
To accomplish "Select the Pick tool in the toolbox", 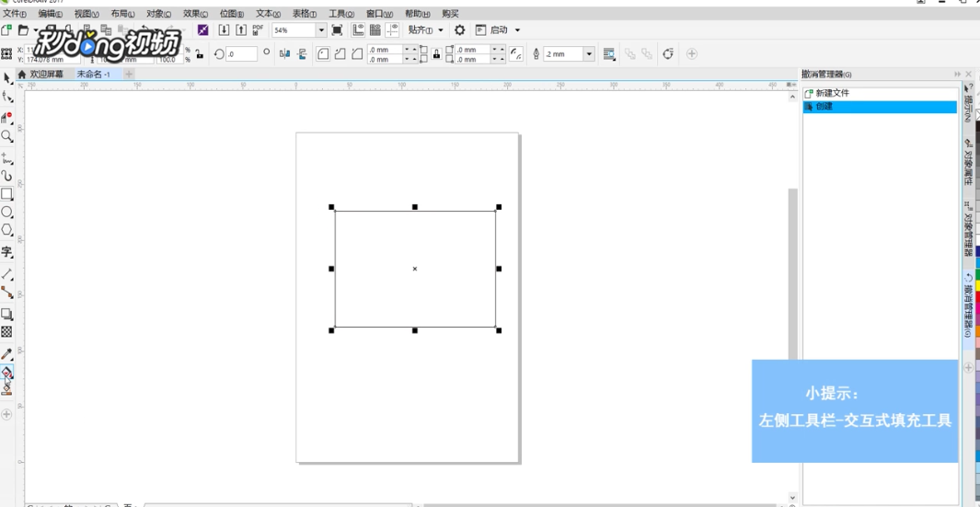I will 6,78.
